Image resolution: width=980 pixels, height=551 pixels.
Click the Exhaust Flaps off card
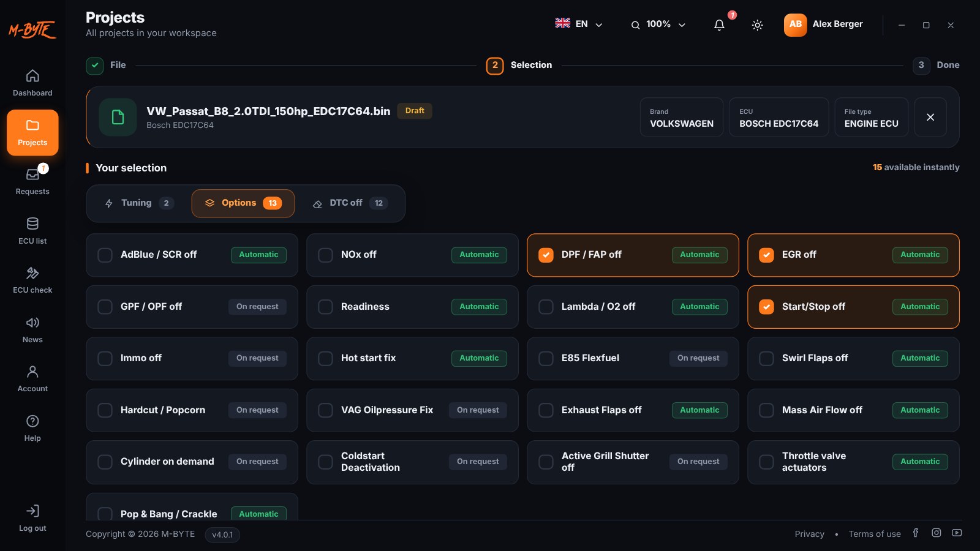point(633,410)
